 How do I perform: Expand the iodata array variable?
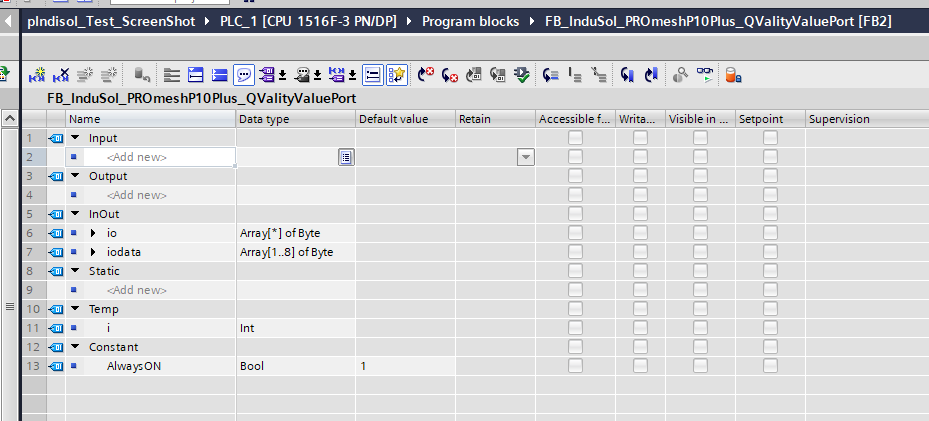[x=93, y=252]
